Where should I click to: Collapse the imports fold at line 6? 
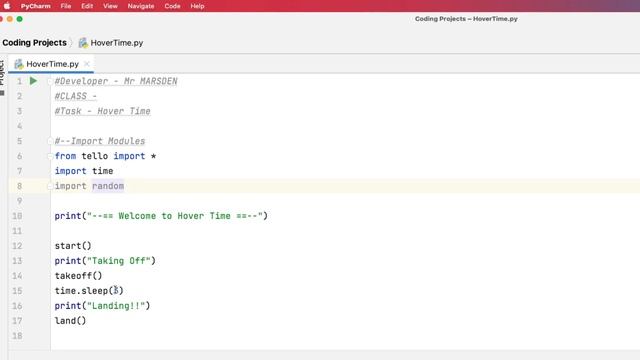pos(50,156)
